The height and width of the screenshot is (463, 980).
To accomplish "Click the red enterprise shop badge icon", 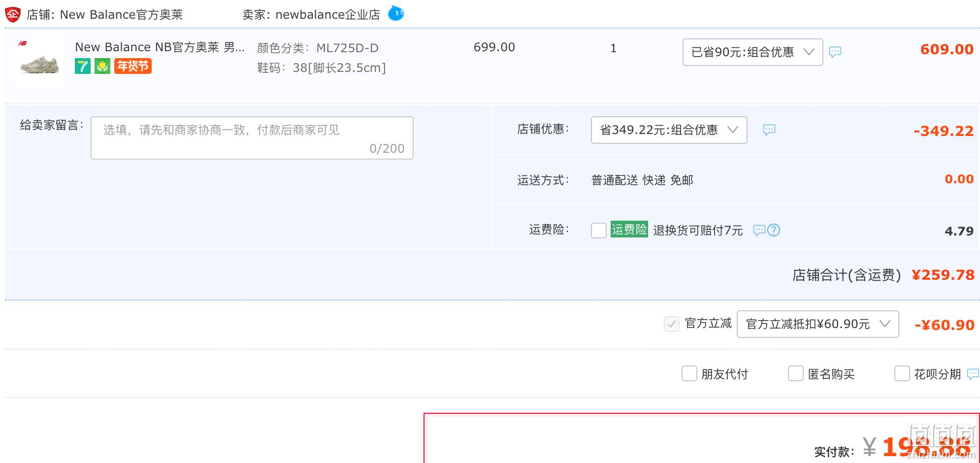I will [x=12, y=14].
